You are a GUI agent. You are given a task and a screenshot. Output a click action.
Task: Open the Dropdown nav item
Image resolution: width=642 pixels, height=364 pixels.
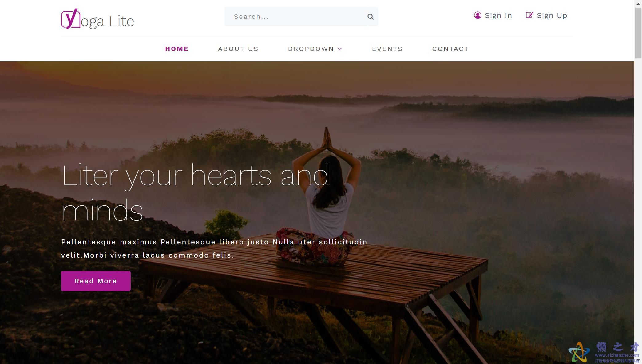pyautogui.click(x=311, y=49)
